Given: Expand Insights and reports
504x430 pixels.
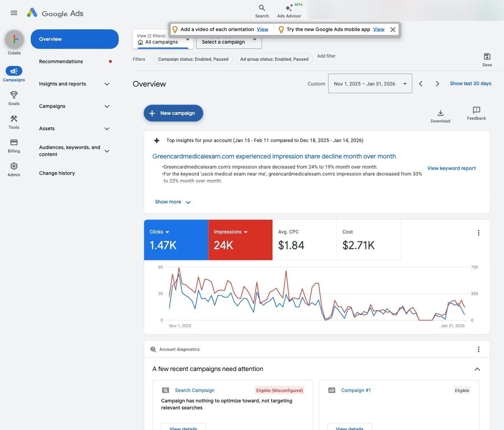Looking at the screenshot, I should (62, 84).
